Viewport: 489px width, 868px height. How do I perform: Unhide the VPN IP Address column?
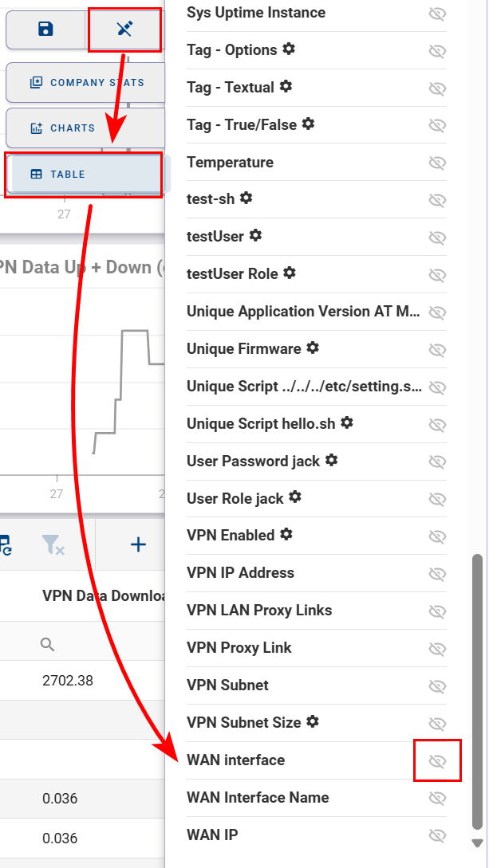point(437,574)
